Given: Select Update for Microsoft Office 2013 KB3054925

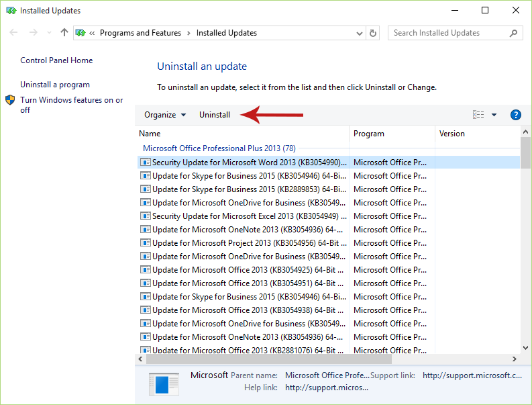Looking at the screenshot, I should coord(329,270).
